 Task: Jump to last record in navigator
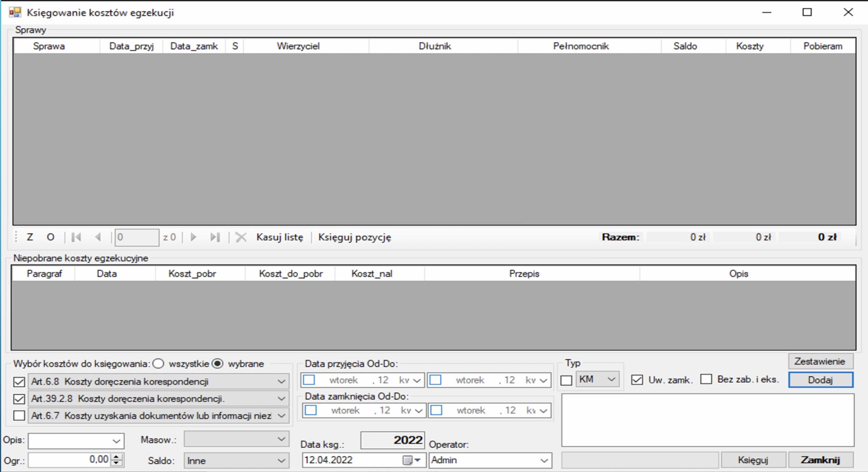point(214,237)
